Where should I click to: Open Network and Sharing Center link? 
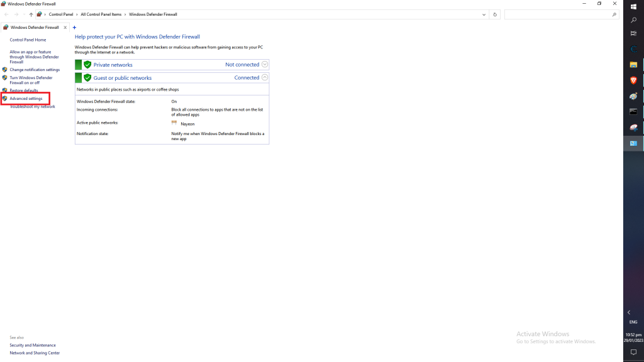click(x=35, y=353)
